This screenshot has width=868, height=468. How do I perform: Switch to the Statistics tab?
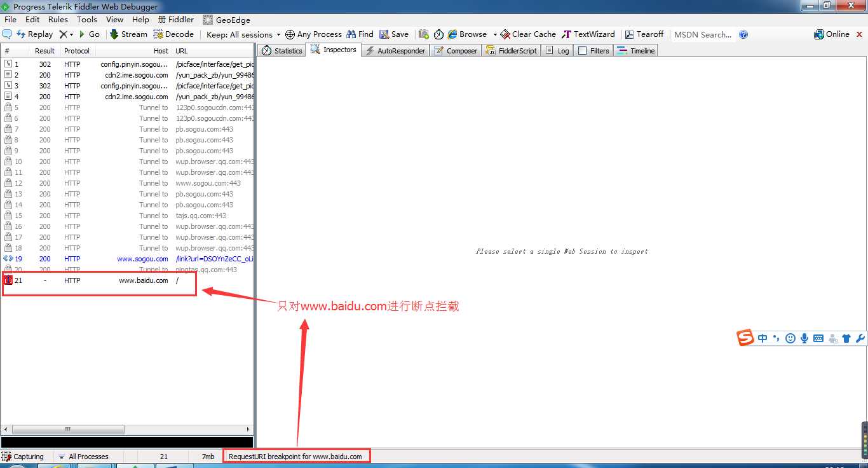point(282,51)
